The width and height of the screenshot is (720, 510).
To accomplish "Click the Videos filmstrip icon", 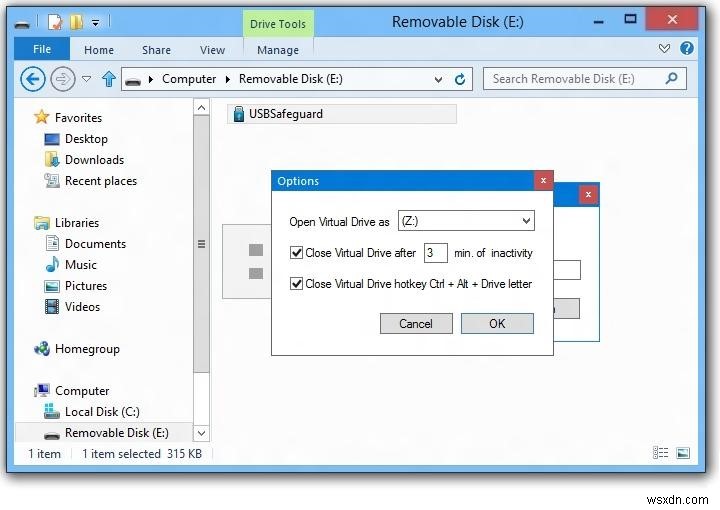I will click(x=52, y=307).
